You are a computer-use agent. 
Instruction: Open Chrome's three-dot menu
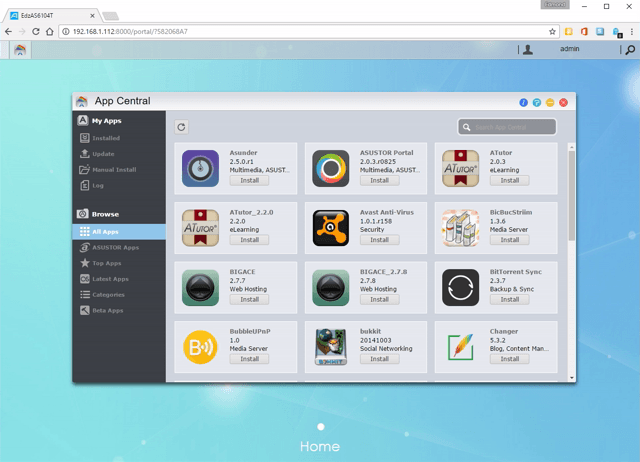pos(632,31)
